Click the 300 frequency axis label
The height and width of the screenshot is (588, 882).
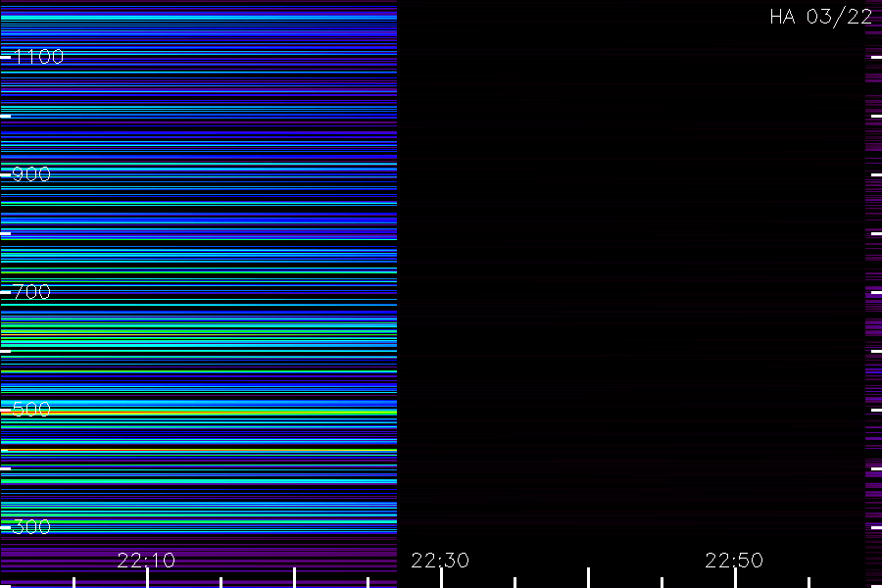(x=31, y=527)
